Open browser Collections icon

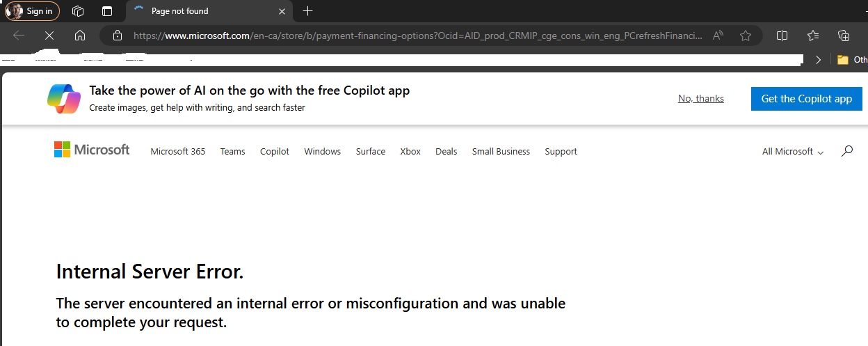[x=844, y=36]
